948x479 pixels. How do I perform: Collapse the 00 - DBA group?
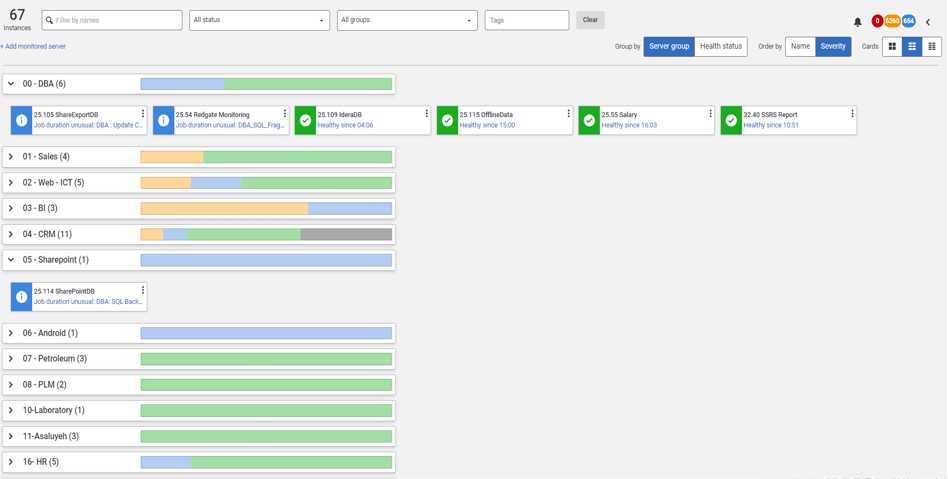tap(11, 84)
